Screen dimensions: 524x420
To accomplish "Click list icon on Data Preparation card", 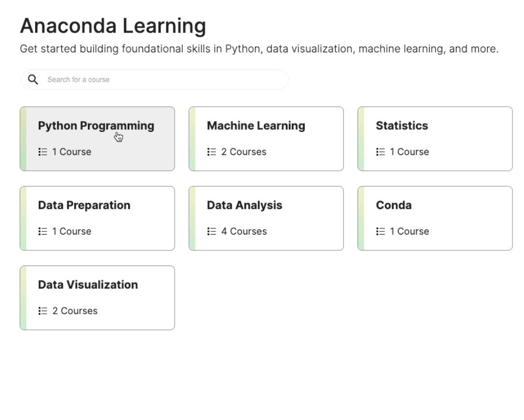I will (43, 231).
